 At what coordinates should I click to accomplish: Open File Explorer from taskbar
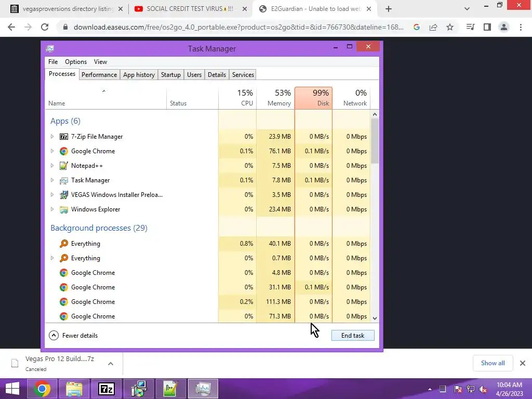click(x=74, y=389)
